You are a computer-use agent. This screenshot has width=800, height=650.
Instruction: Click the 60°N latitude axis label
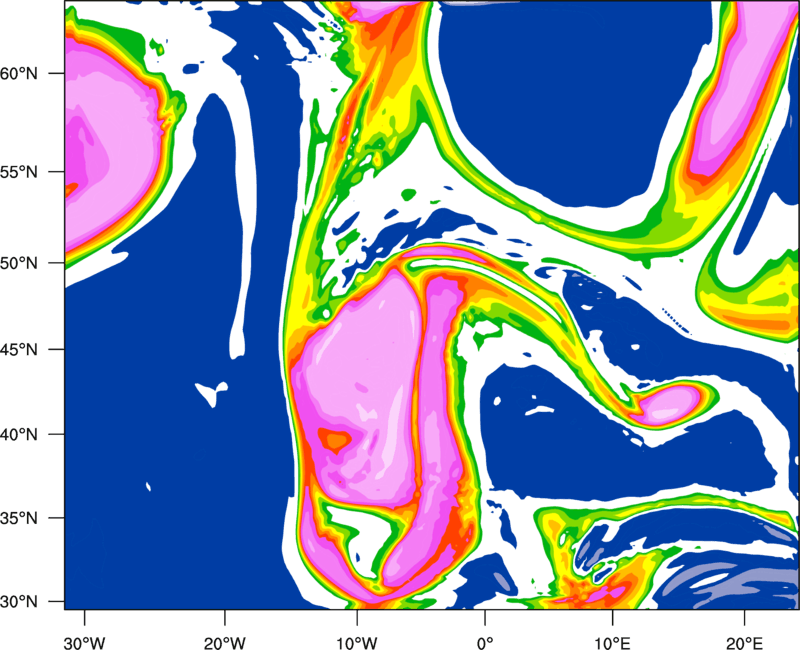point(19,73)
